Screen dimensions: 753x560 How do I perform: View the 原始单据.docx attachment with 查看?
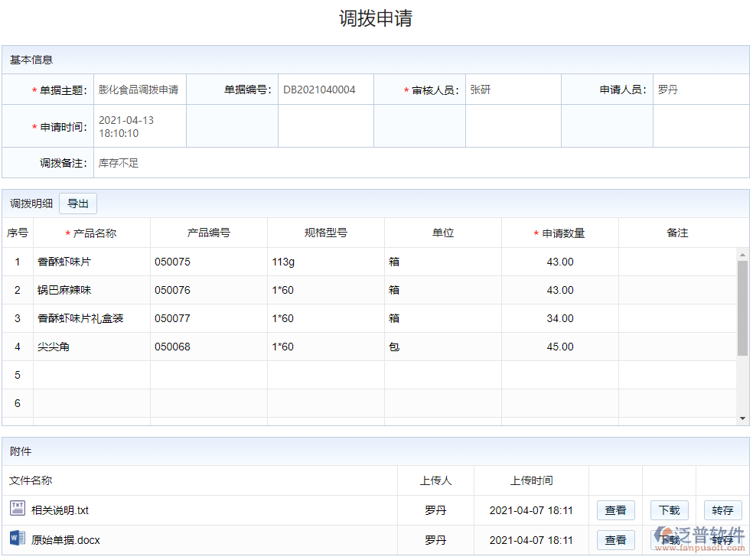[x=615, y=540]
